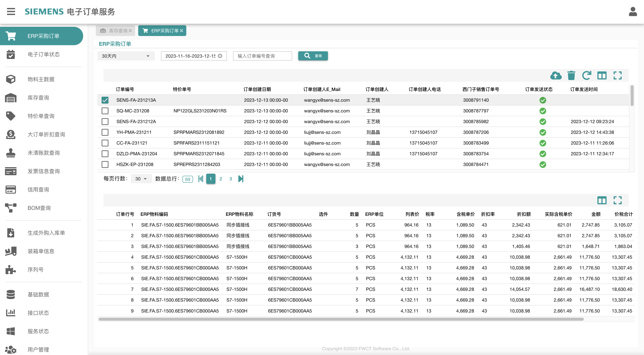Viewport: 644px width, 355px height.
Task: Click sales order number 3008791140
Action: 476,100
